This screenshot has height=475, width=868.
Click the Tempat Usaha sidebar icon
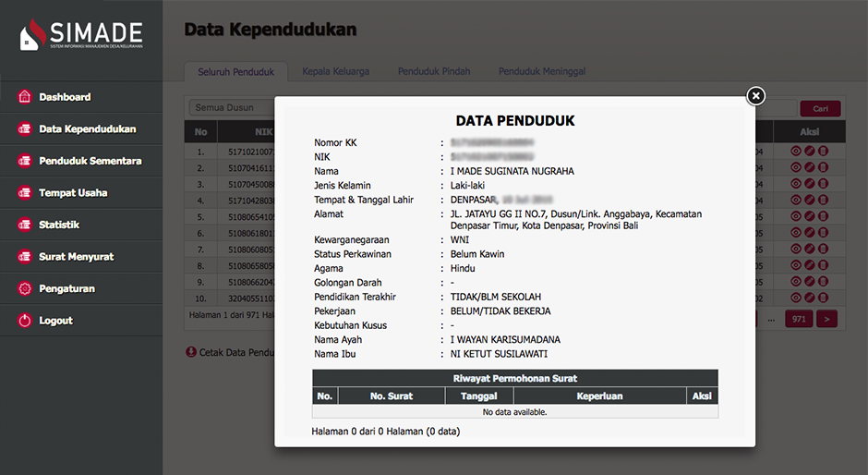(24, 192)
